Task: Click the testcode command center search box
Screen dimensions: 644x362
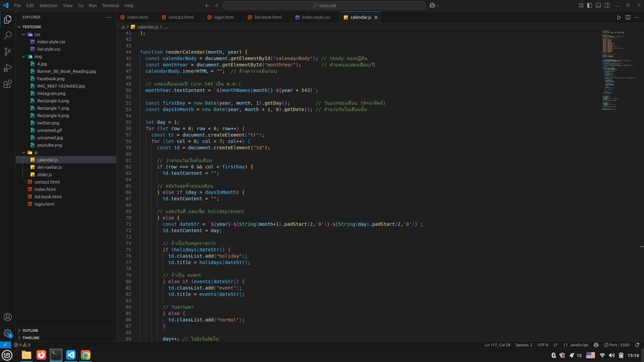Action: click(x=325, y=5)
